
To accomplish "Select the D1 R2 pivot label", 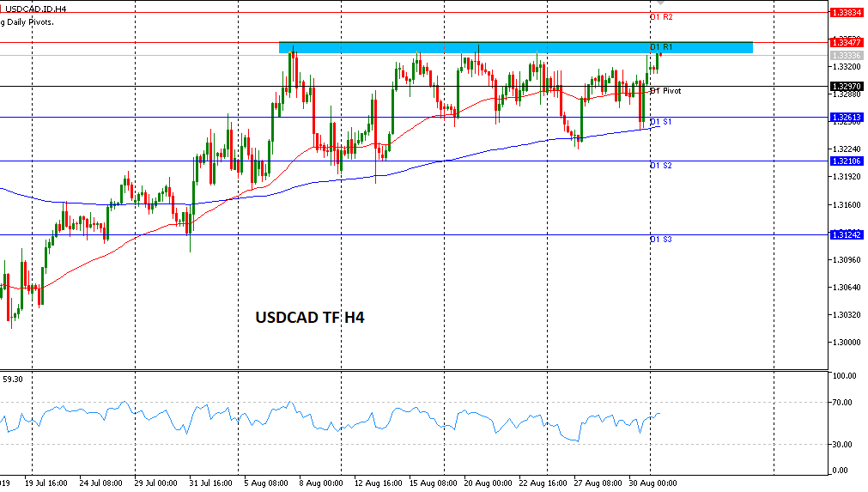I will (661, 17).
